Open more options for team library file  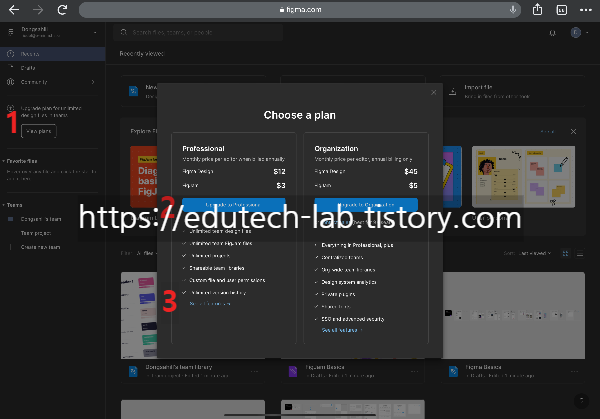point(254,371)
